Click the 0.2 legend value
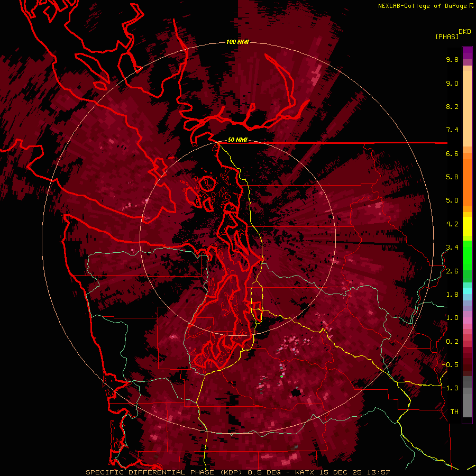The height and width of the screenshot is (476, 476). (452, 342)
